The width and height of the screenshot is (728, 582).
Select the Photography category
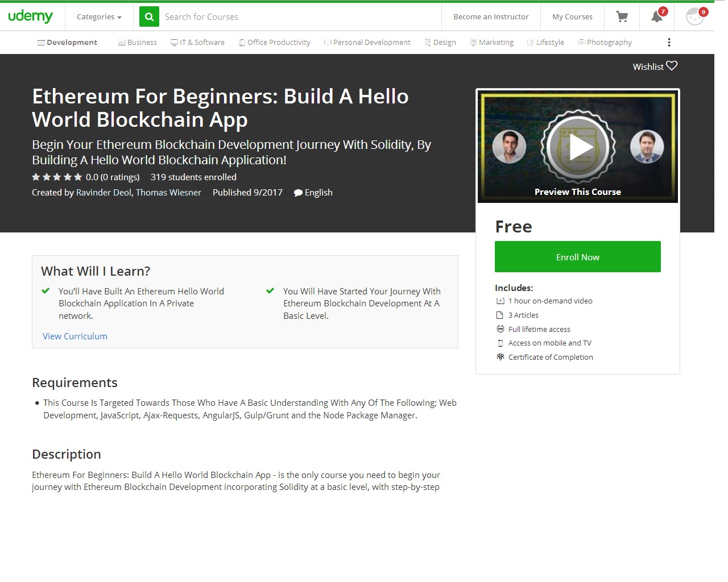tap(605, 43)
